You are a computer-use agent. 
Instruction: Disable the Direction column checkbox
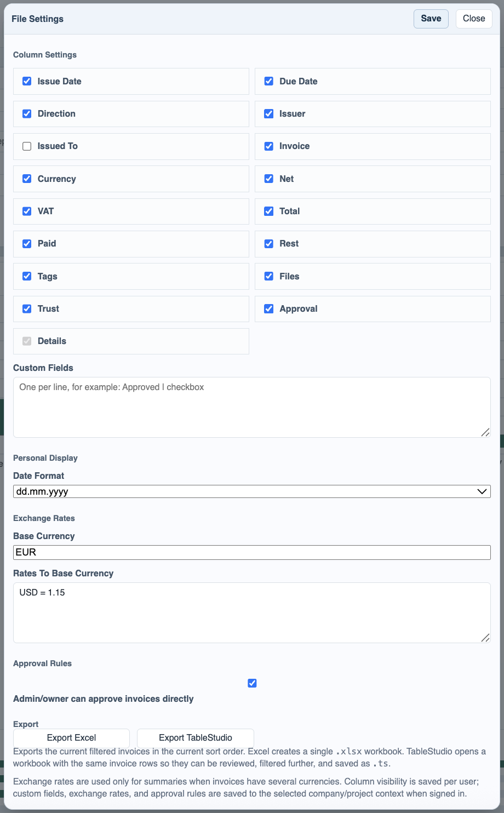[27, 114]
